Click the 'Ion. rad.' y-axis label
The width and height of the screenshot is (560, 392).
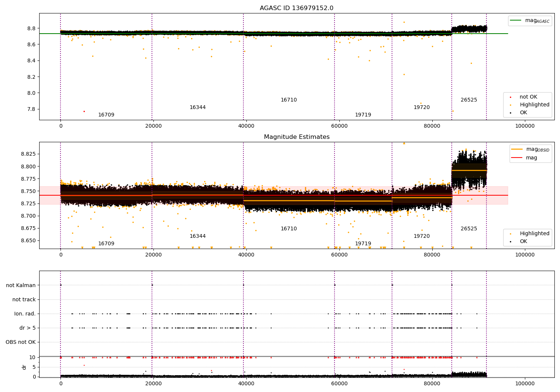pyautogui.click(x=25, y=314)
